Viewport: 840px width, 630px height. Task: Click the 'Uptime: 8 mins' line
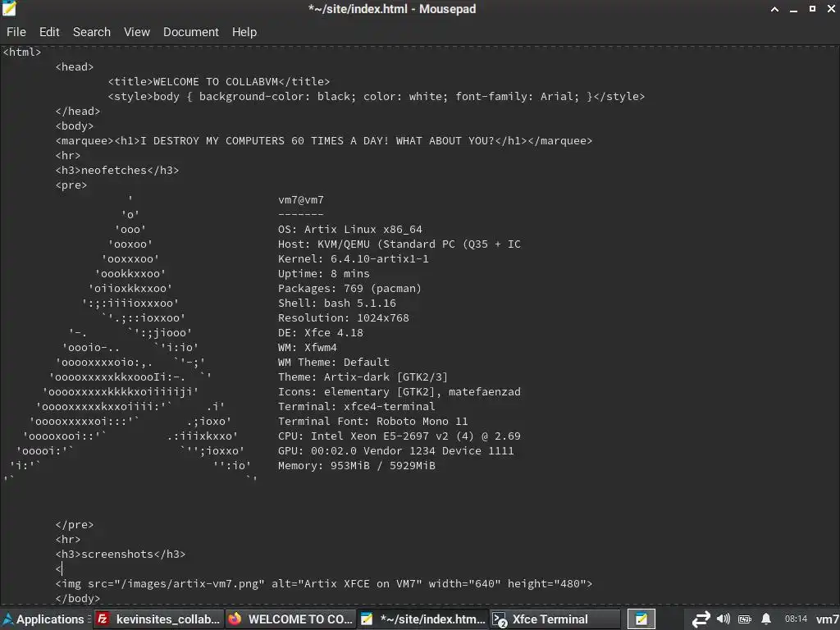(x=323, y=274)
